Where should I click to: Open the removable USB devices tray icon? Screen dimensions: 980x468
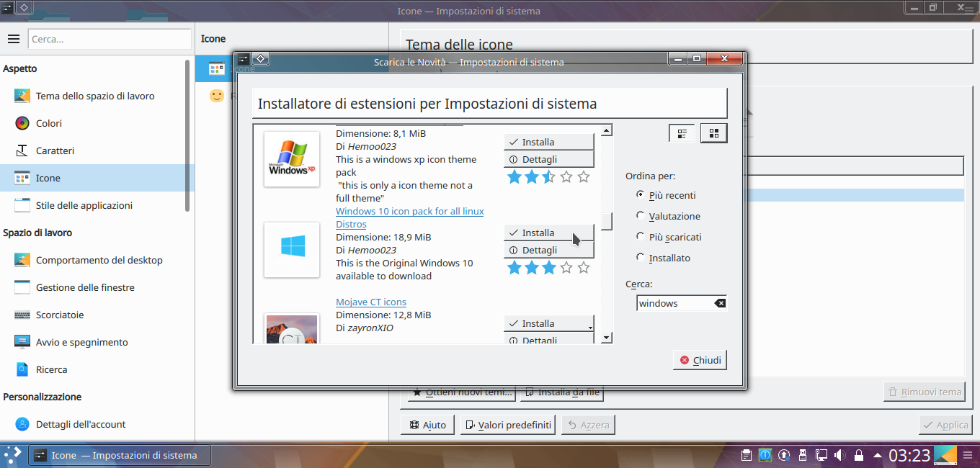(x=803, y=455)
